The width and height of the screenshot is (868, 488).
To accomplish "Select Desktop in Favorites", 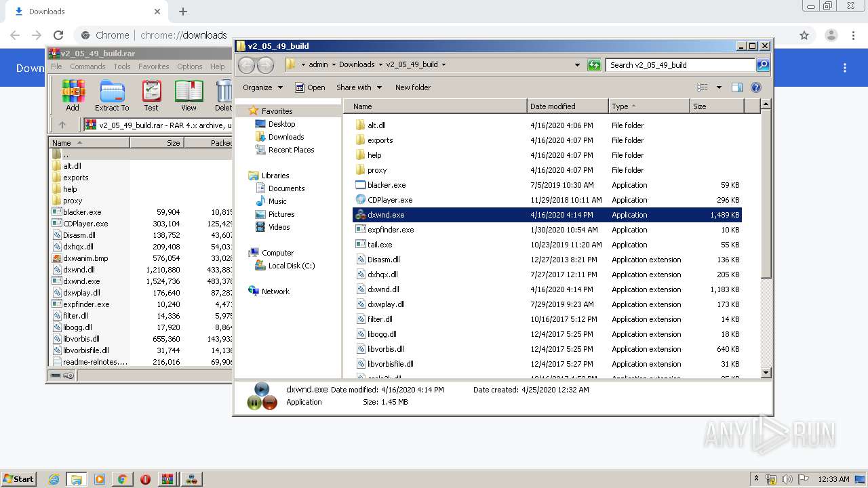I will [x=281, y=124].
